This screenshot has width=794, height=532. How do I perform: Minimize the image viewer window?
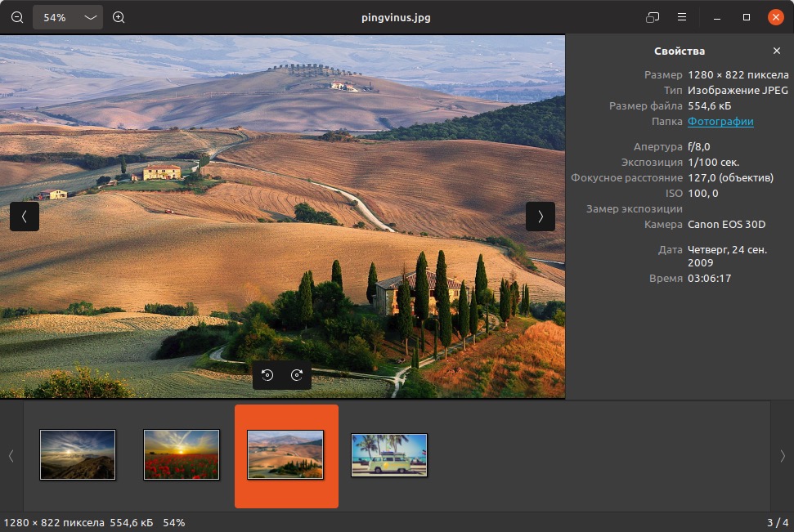click(717, 17)
